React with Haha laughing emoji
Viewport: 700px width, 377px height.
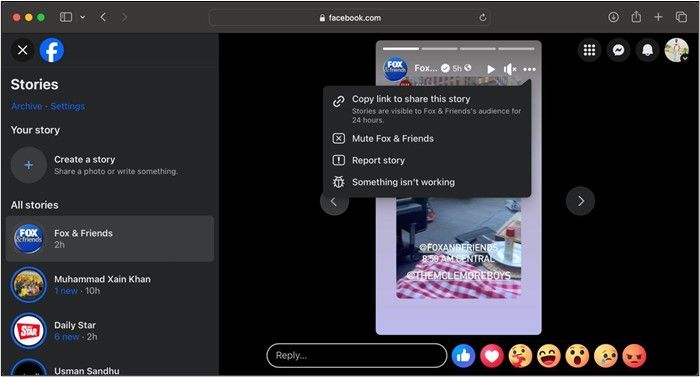[549, 356]
